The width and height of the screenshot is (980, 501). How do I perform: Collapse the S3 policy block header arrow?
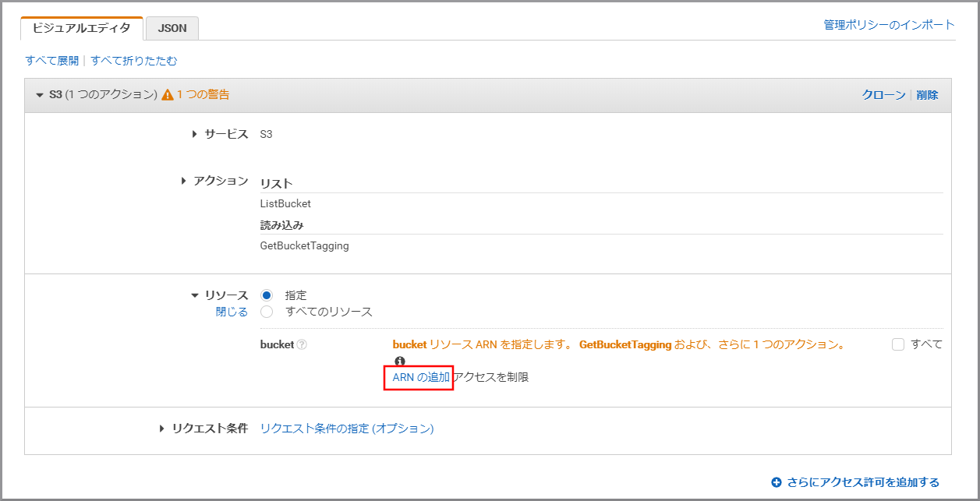point(40,95)
